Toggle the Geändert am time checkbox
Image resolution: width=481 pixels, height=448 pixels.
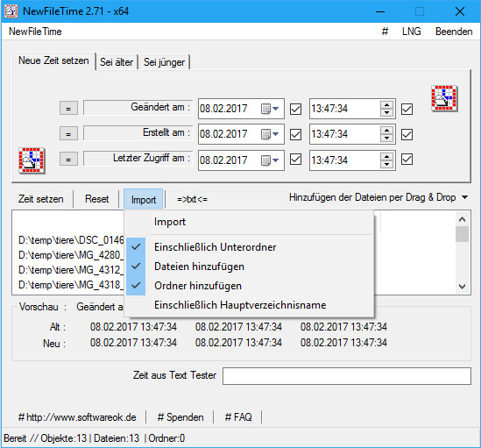click(x=407, y=109)
